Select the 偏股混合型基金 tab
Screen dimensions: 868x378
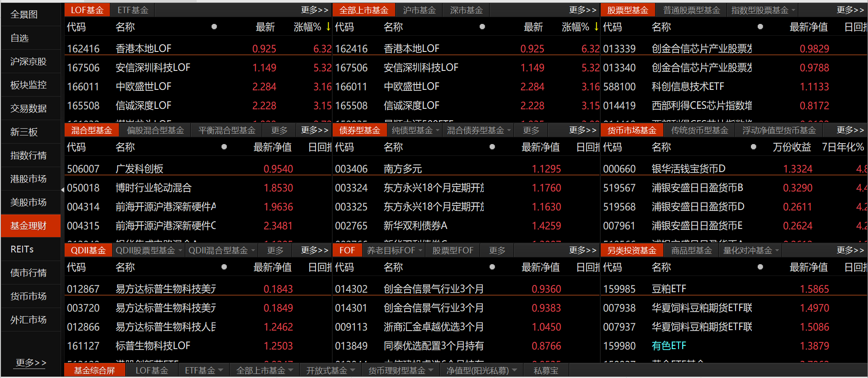[x=156, y=131]
